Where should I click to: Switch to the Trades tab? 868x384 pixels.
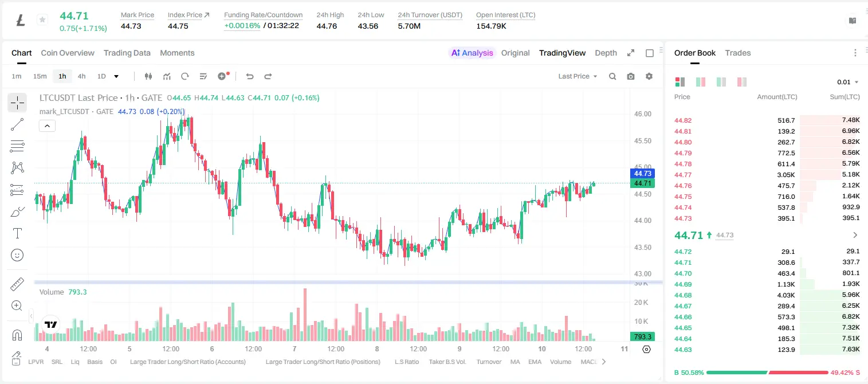pyautogui.click(x=738, y=53)
